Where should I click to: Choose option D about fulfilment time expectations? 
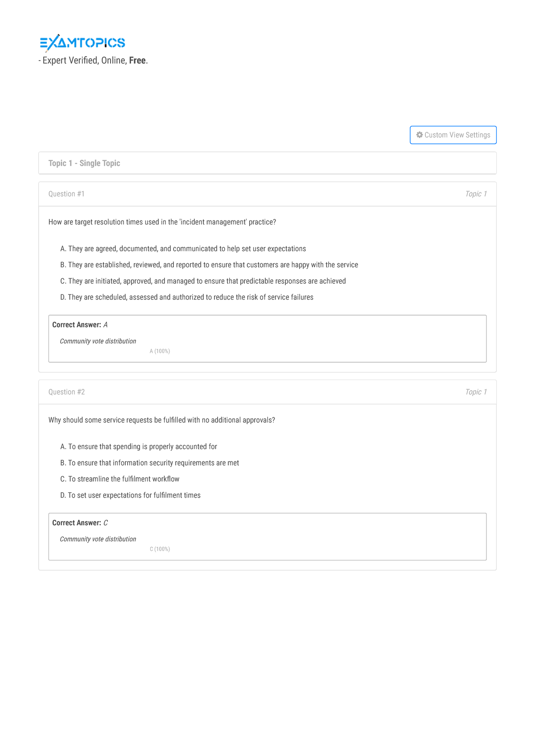(130, 495)
